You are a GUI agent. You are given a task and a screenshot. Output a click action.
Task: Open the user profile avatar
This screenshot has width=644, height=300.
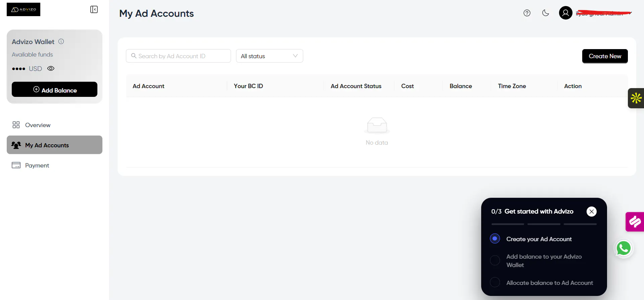pos(565,13)
